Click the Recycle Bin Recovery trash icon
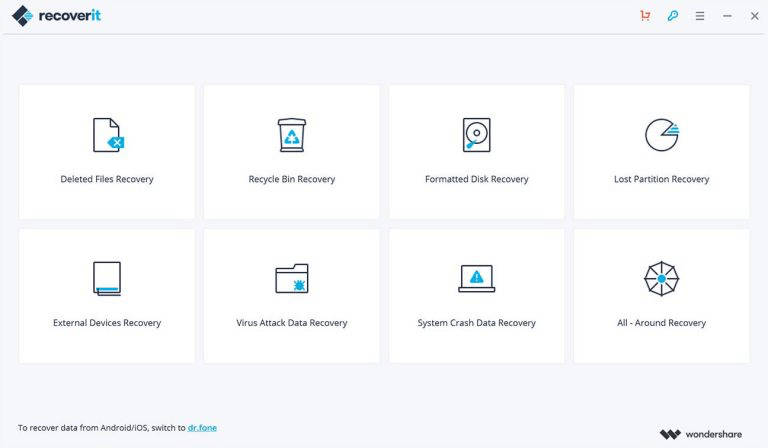 [292, 135]
